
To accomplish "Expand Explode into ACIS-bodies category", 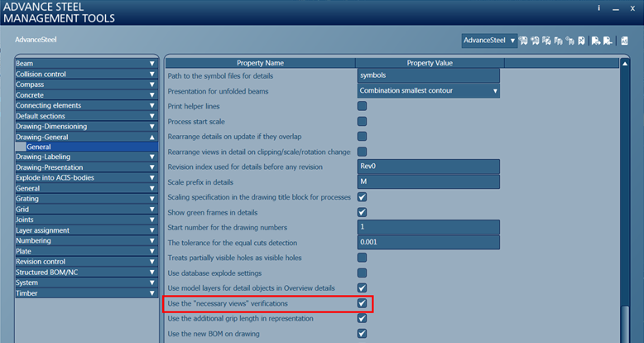I will pyautogui.click(x=87, y=177).
